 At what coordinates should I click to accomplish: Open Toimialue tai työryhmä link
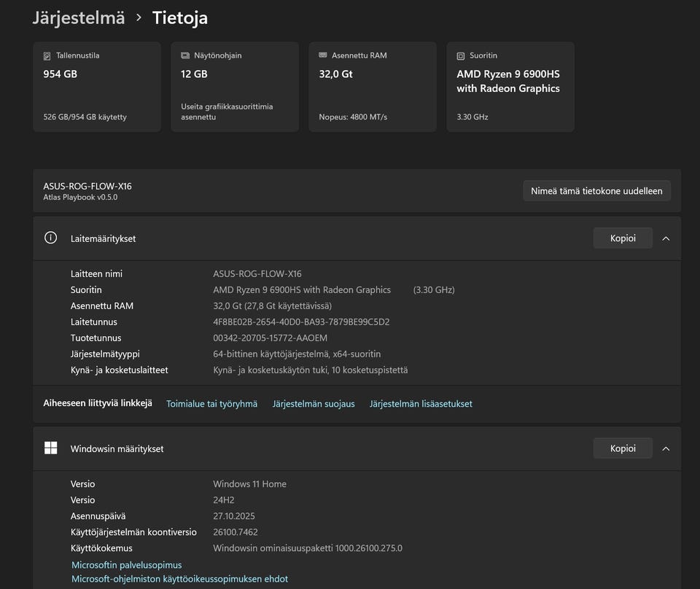[211, 404]
